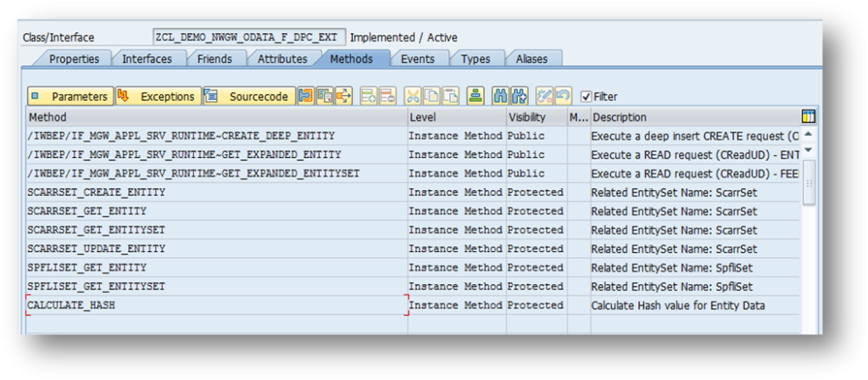This screenshot has height=380, width=868.
Task: Click the Method column header
Action: point(217,117)
